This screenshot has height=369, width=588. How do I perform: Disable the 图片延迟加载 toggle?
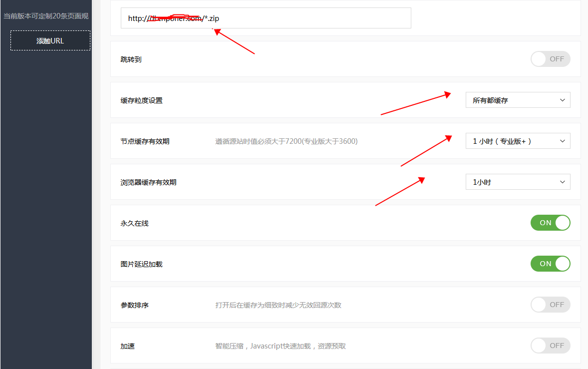point(550,264)
